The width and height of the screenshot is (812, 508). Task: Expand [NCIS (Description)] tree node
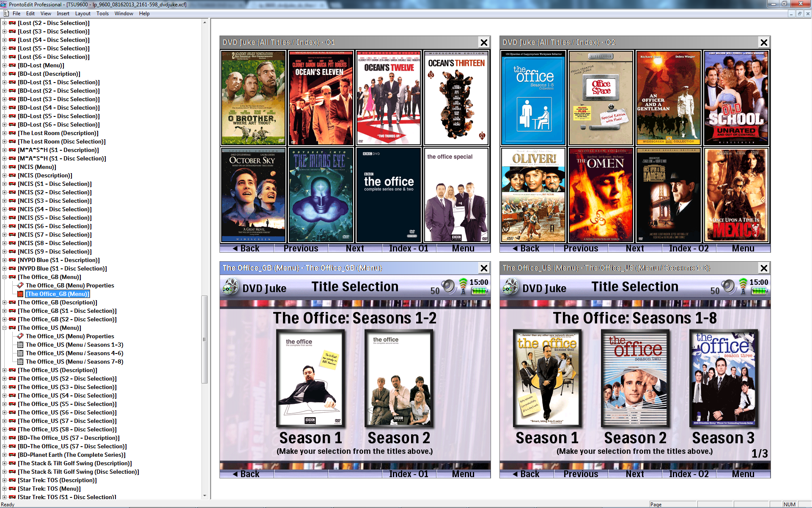[x=5, y=175]
